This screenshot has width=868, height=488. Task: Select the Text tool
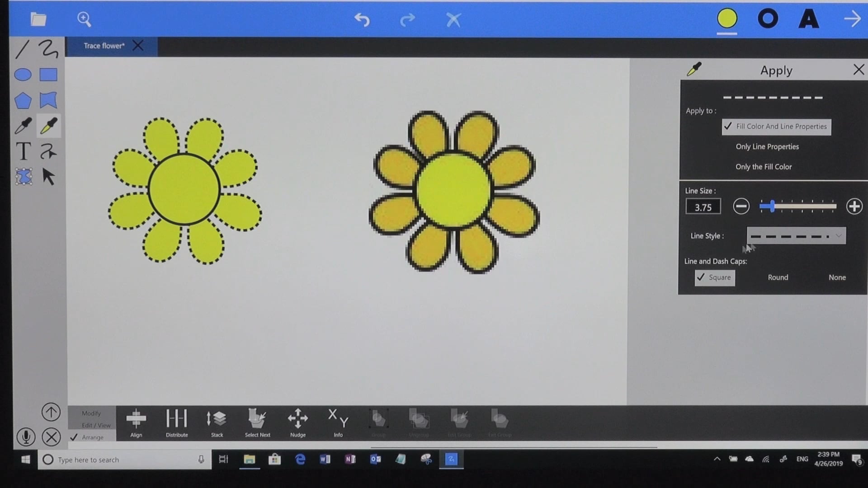[23, 151]
